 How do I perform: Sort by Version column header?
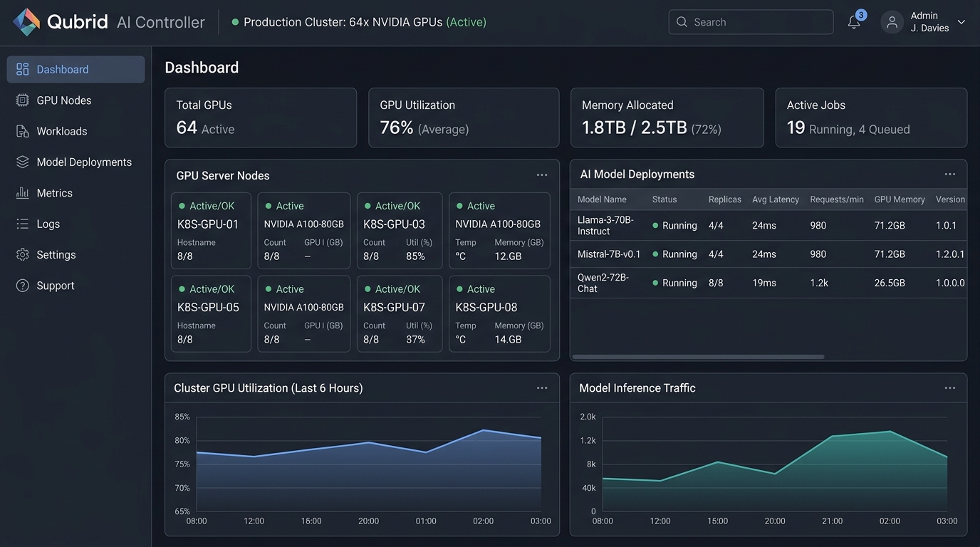click(950, 199)
